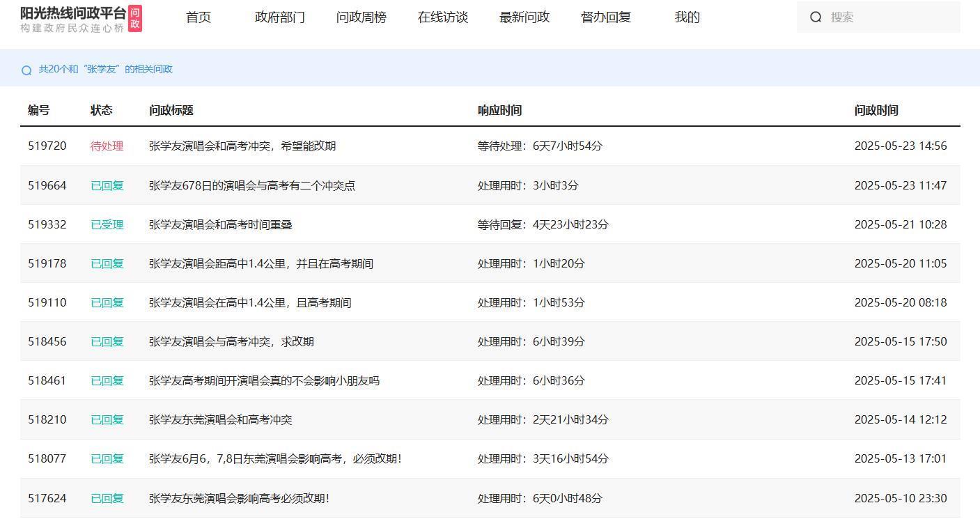Open 张学友高考期间开演唱会真的不会影响小朋友吗
The height and width of the screenshot is (526, 980).
click(264, 381)
